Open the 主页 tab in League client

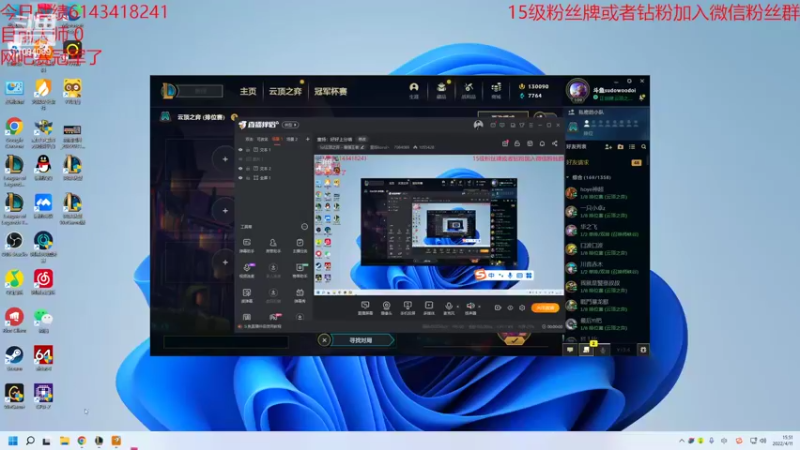248,91
